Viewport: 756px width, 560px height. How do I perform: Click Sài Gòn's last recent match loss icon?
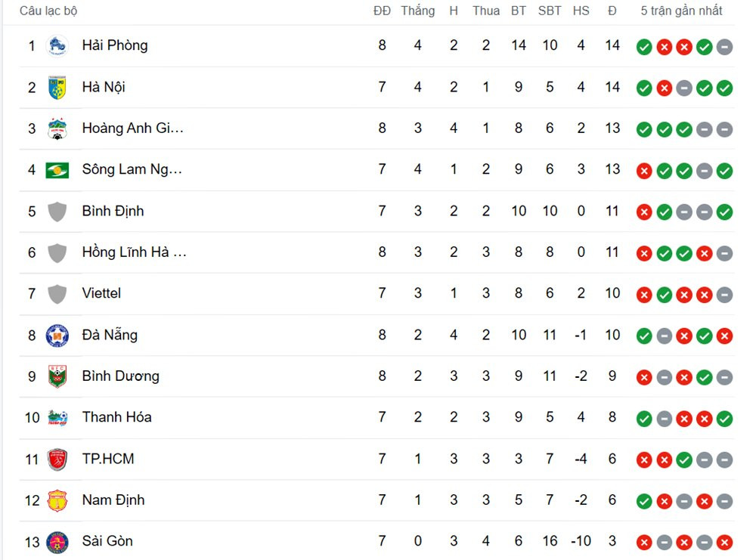[x=724, y=542]
